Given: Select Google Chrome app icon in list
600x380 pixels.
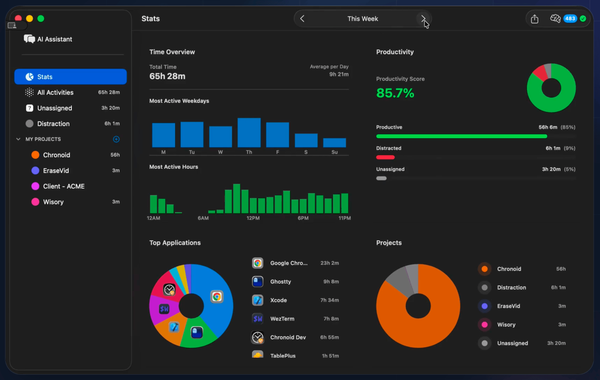Looking at the screenshot, I should pos(258,263).
